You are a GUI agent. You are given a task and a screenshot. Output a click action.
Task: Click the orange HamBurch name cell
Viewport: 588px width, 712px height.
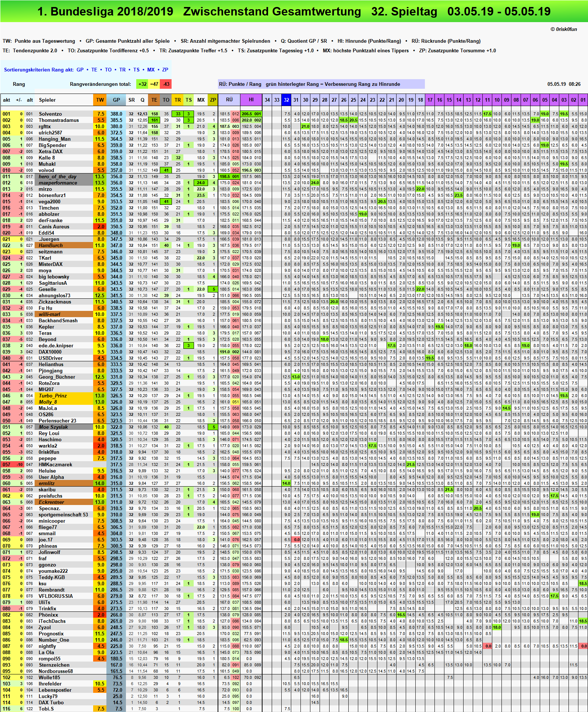pyautogui.click(x=64, y=245)
